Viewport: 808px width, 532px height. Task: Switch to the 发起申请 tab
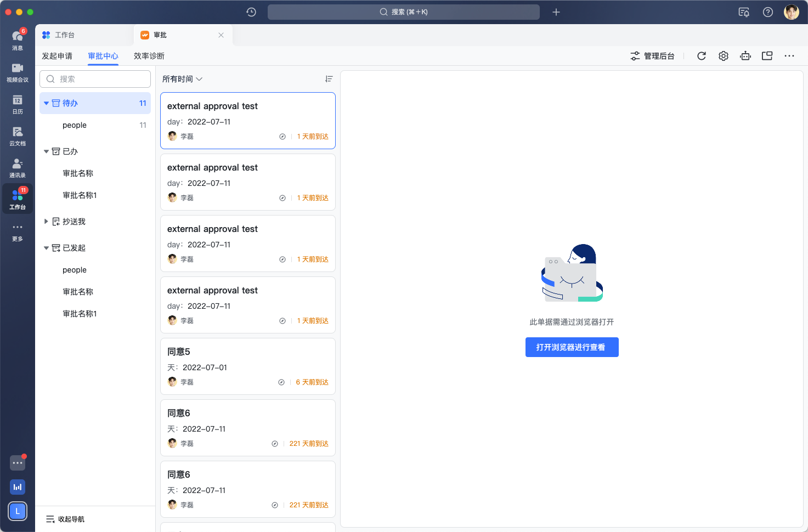[x=57, y=56]
